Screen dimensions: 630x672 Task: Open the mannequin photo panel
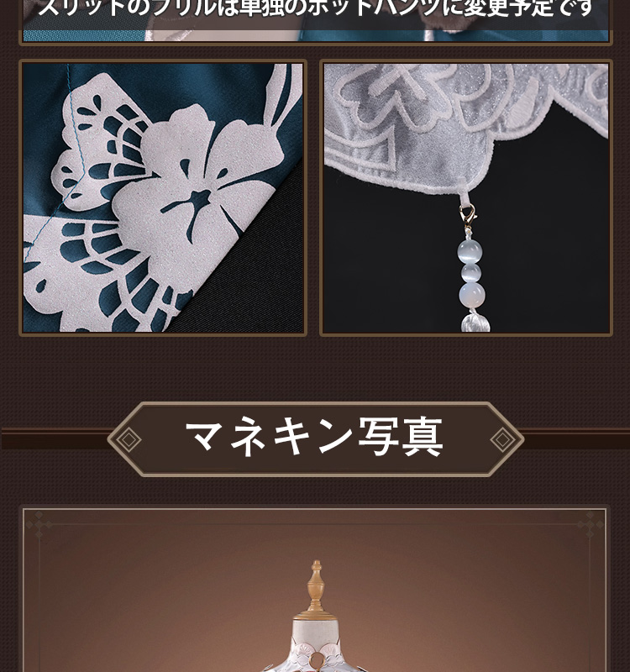coord(314,591)
